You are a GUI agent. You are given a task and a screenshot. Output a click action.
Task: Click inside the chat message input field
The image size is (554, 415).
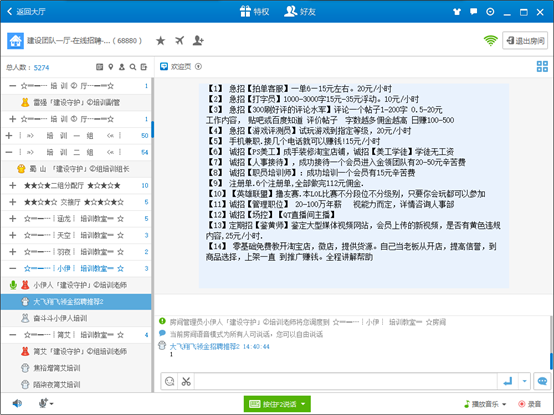coord(346,381)
